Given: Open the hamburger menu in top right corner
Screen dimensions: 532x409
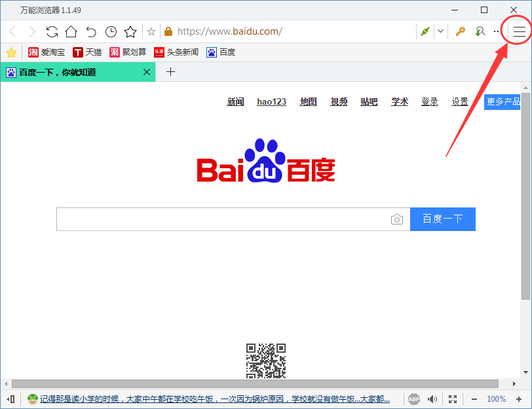Looking at the screenshot, I should (520, 31).
